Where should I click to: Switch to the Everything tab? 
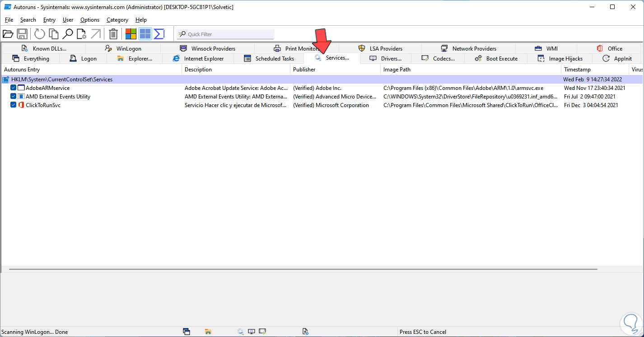pyautogui.click(x=30, y=59)
